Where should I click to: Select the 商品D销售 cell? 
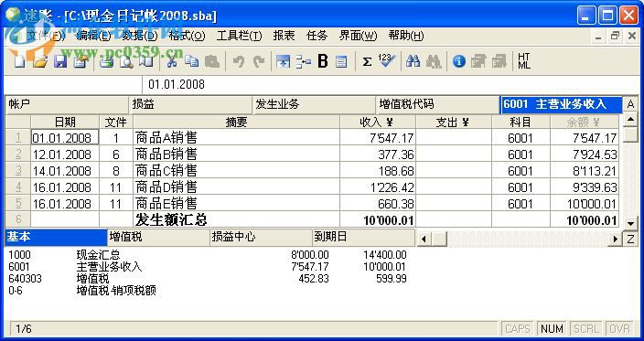coord(237,187)
